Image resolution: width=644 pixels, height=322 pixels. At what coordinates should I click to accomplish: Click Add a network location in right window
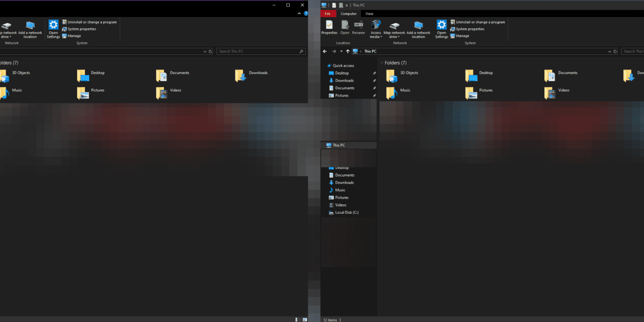pyautogui.click(x=419, y=30)
